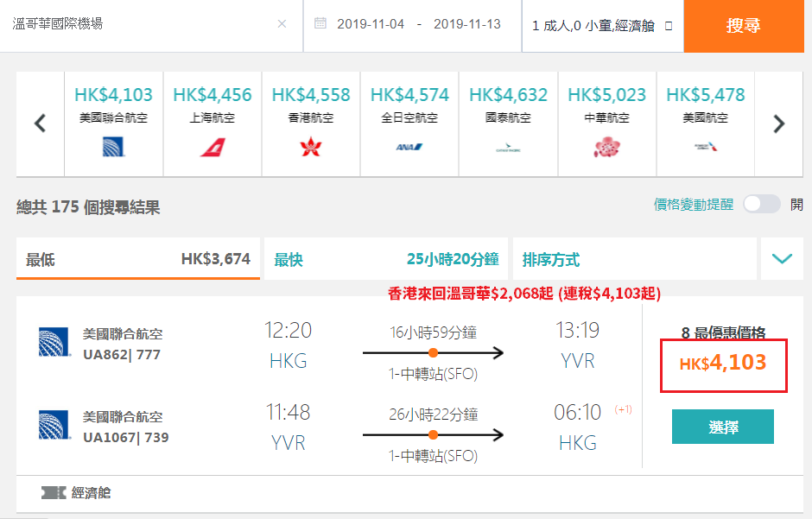The image size is (812, 519).
Task: Show next airlines in the carousel
Action: click(779, 123)
